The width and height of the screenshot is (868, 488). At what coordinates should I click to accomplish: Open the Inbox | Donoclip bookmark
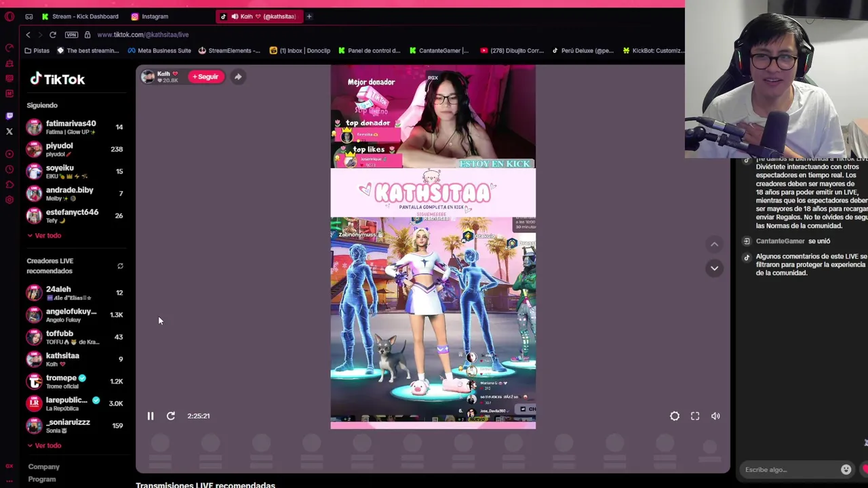tap(300, 50)
